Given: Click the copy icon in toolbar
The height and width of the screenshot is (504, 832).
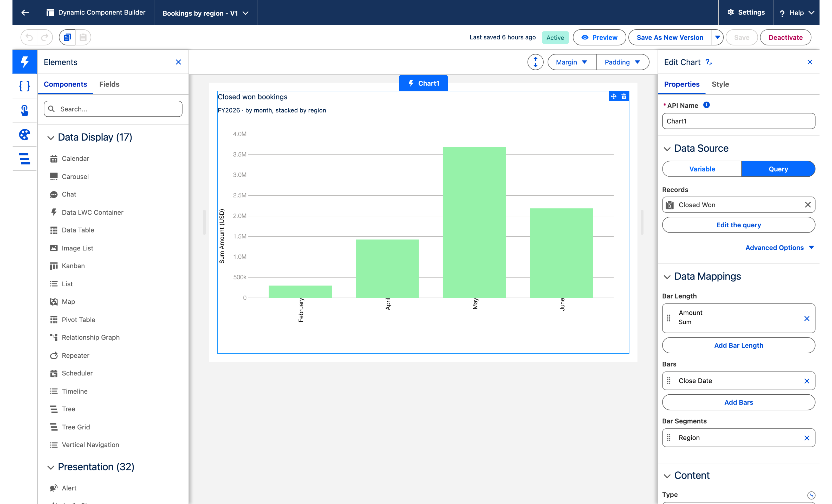Looking at the screenshot, I should [68, 37].
